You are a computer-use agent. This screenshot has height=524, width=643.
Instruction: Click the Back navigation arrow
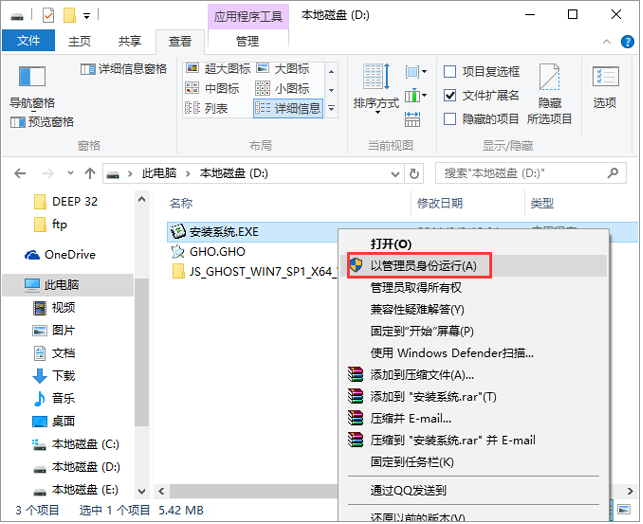(x=20, y=174)
